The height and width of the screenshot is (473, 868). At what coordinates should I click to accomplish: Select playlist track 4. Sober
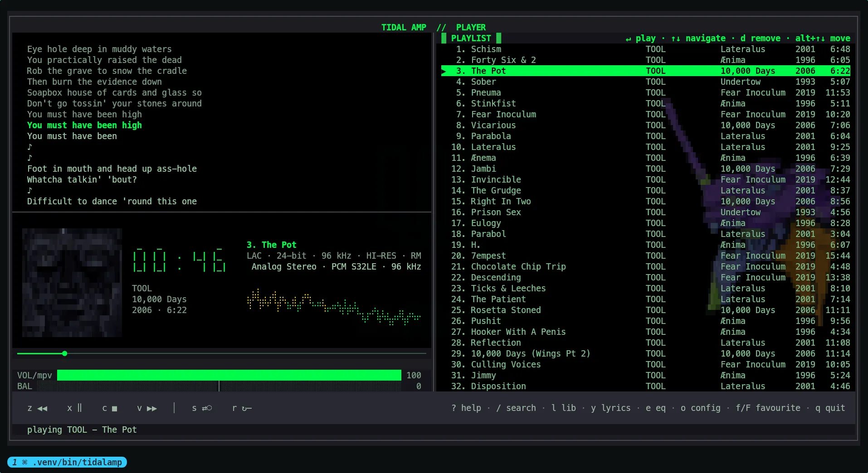click(x=646, y=82)
